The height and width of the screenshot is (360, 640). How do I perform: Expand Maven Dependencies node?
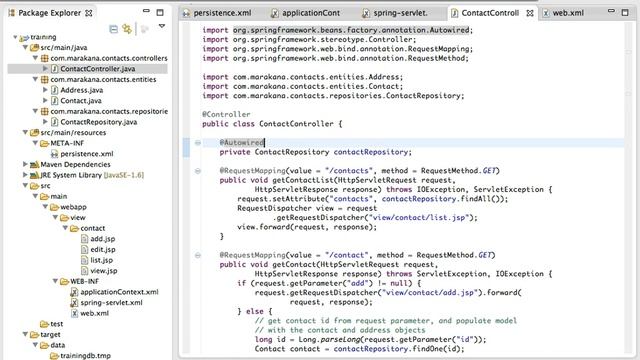point(25,164)
